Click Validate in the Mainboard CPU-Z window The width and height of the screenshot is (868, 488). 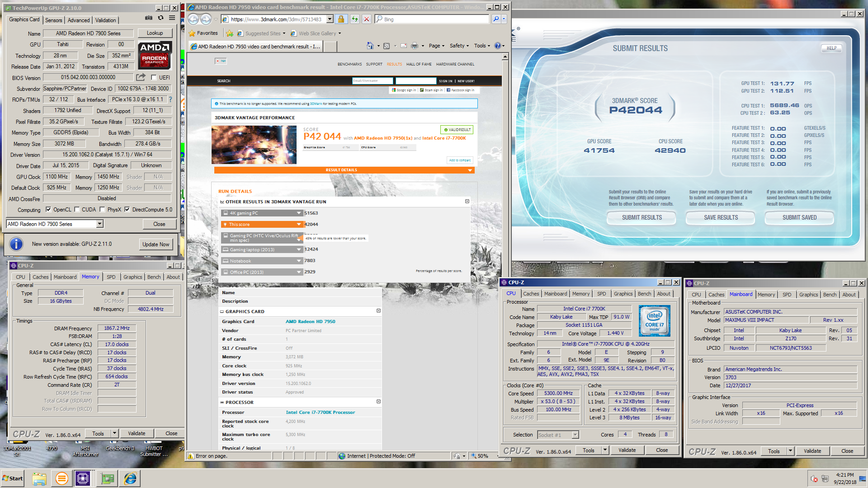[812, 451]
